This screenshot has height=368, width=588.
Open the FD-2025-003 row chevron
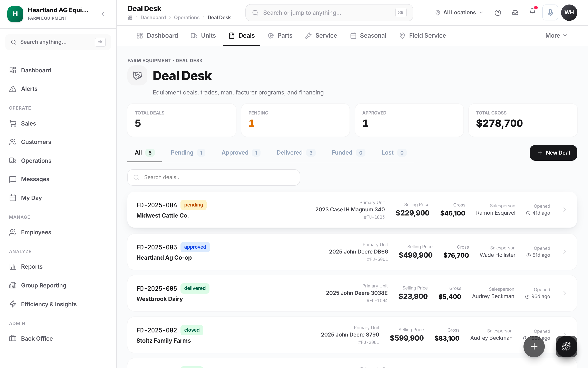click(565, 252)
